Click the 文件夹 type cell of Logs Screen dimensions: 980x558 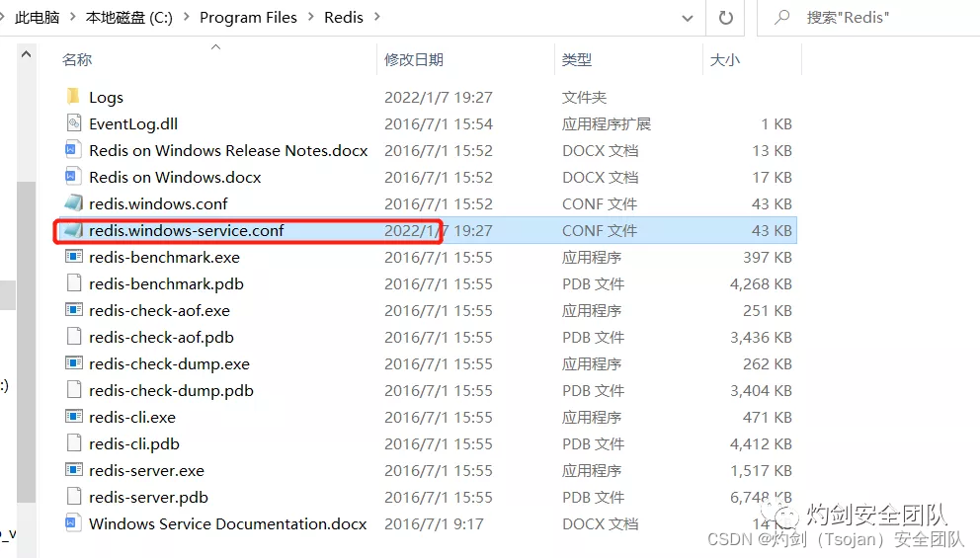pos(584,98)
